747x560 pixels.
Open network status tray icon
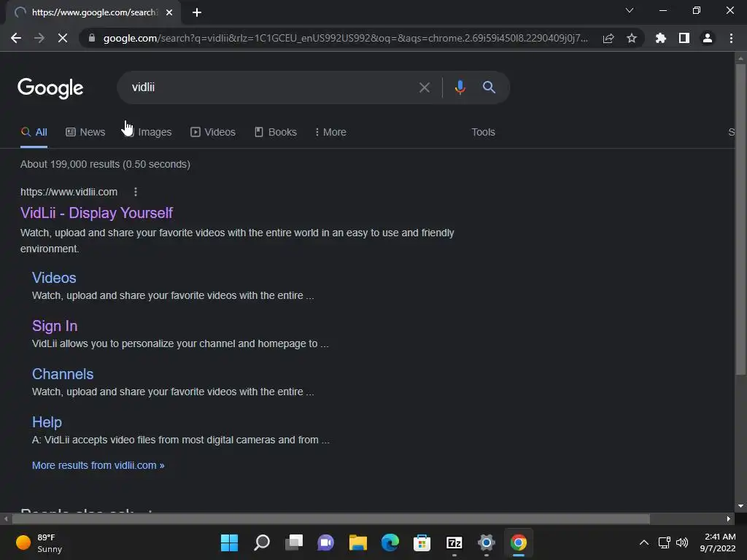click(x=664, y=542)
